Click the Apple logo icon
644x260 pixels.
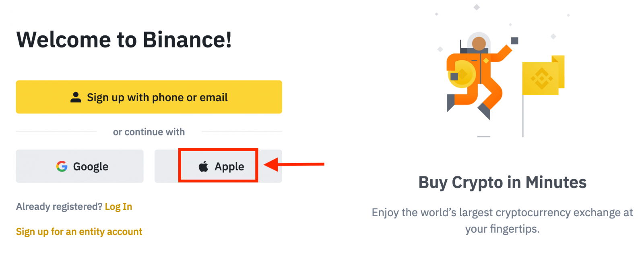(204, 166)
